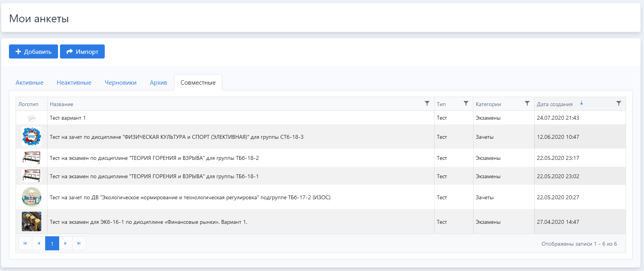Image resolution: width=644 pixels, height=271 pixels.
Task: Go to the first page of records
Action: coord(25,243)
